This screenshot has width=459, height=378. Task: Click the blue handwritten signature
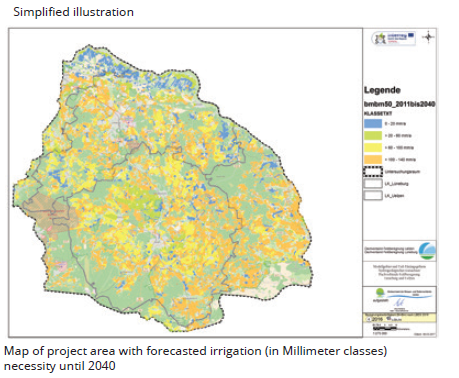399,303
